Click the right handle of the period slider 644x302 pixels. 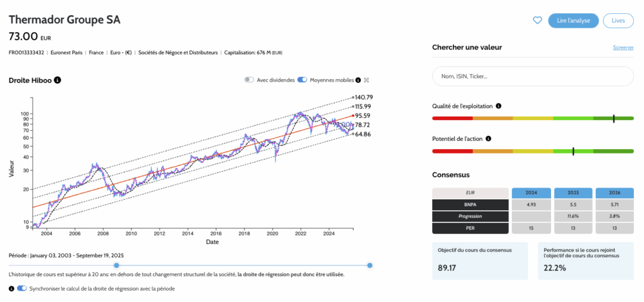pos(370,266)
